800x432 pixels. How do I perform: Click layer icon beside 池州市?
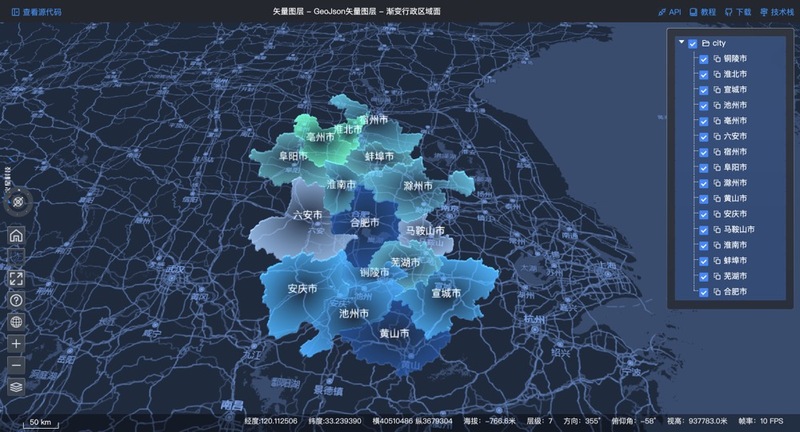717,106
